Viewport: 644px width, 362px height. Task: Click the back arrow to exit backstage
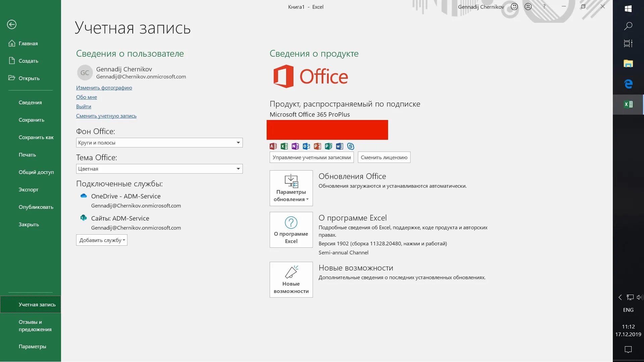pyautogui.click(x=12, y=24)
